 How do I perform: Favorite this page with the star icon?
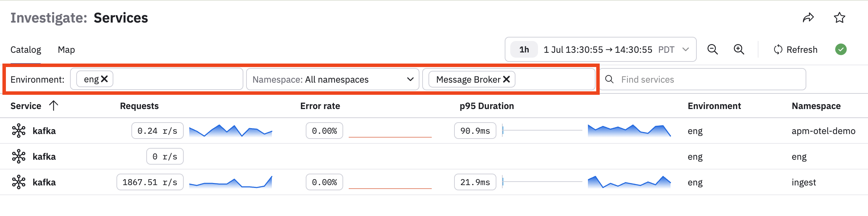839,18
